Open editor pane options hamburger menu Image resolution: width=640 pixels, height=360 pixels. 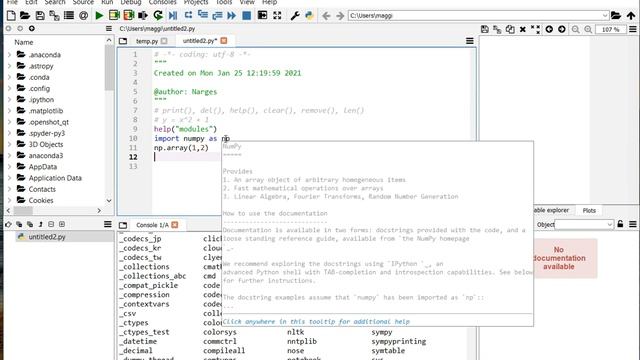470,41
